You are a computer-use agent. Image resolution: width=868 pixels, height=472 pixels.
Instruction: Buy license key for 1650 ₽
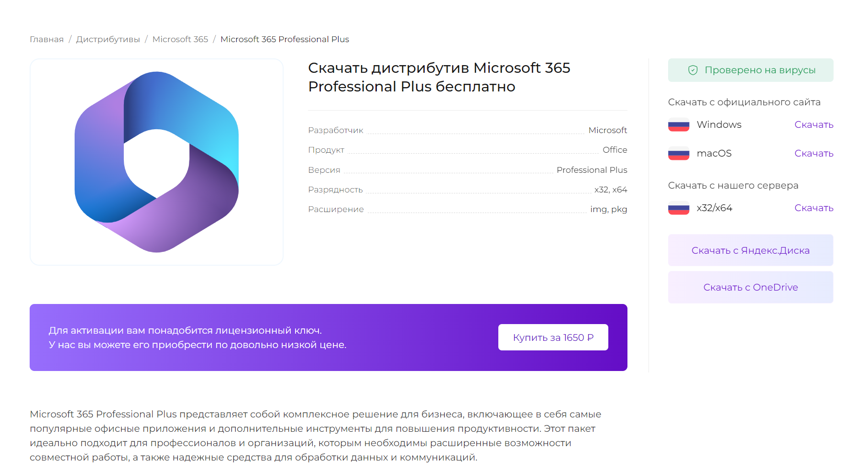pyautogui.click(x=553, y=337)
